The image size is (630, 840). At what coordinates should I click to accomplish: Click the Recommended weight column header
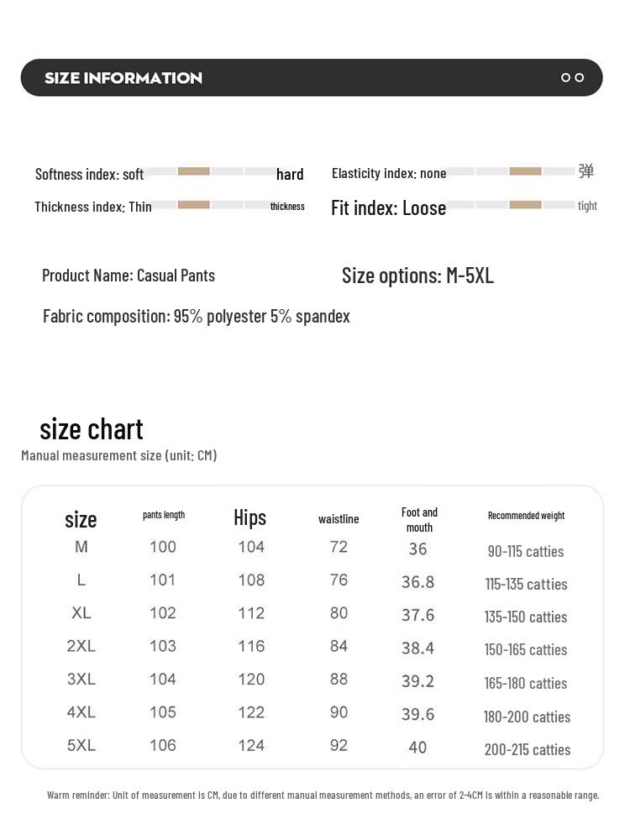point(526,516)
